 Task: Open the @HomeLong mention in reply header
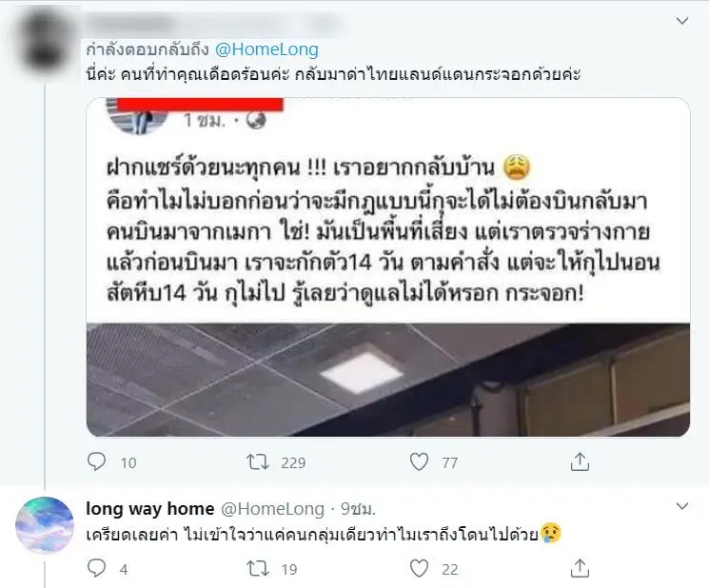coord(266,49)
